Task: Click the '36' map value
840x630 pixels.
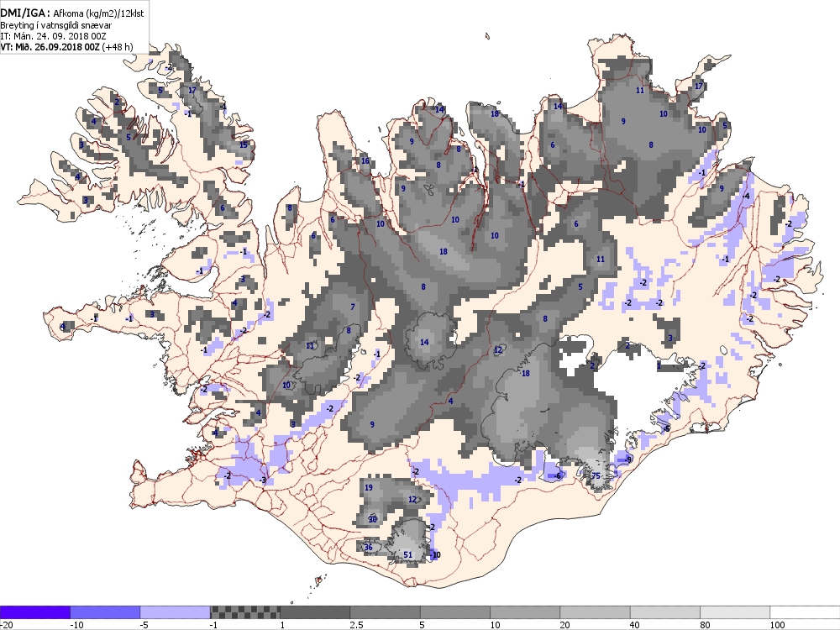Action: coord(368,547)
